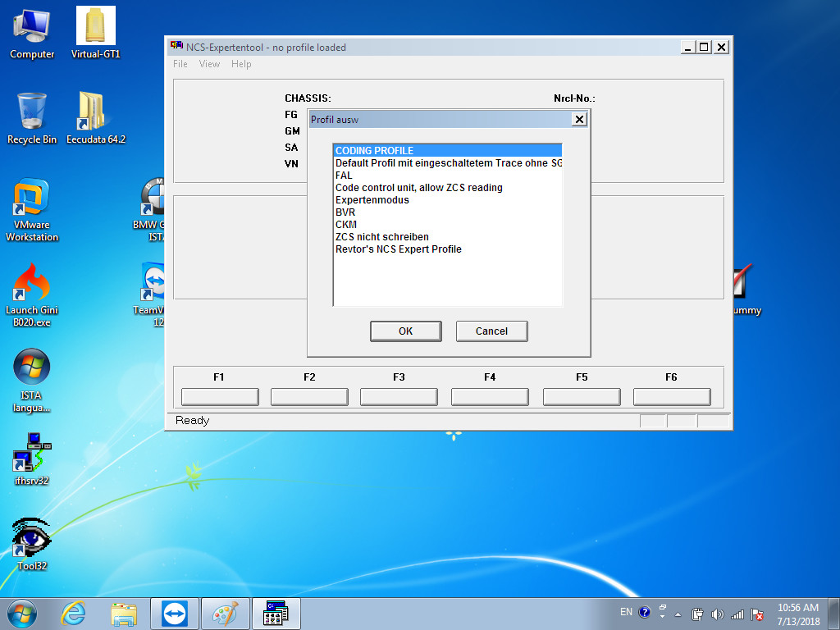Open the File menu

click(180, 64)
